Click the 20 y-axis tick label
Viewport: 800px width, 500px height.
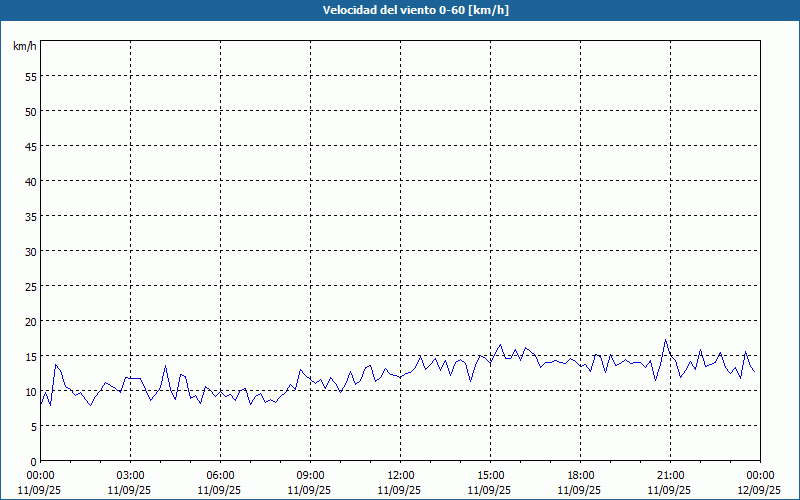30,321
